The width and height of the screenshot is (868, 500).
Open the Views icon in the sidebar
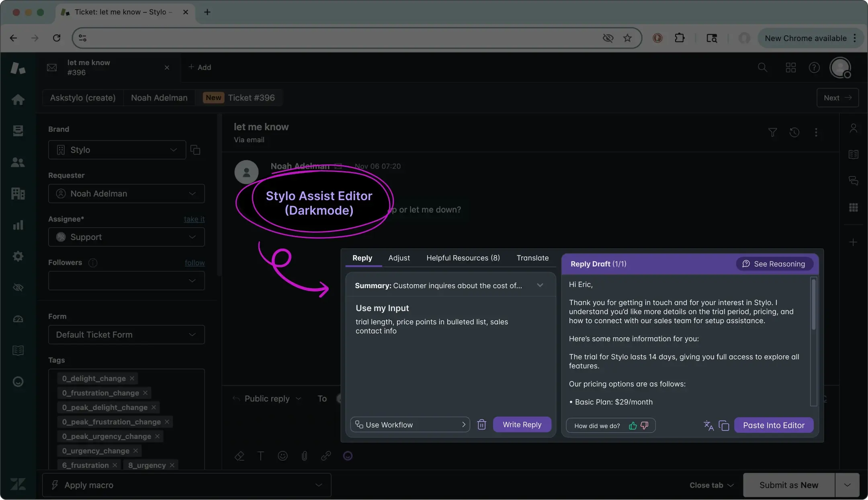click(18, 131)
